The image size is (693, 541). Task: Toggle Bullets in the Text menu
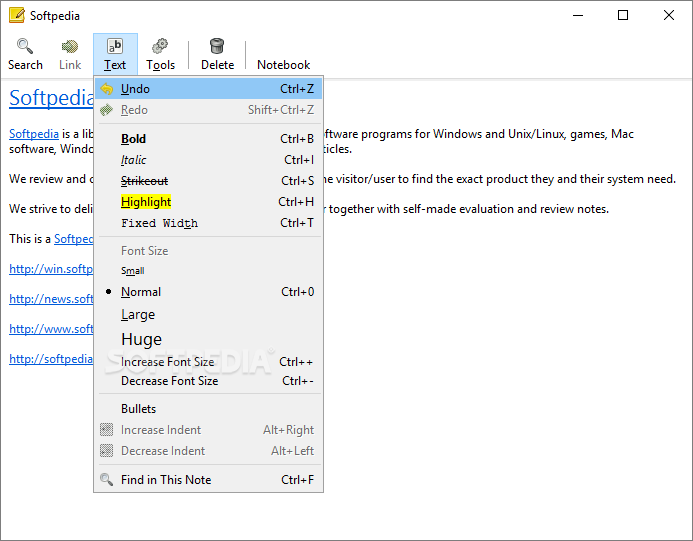pyautogui.click(x=208, y=409)
